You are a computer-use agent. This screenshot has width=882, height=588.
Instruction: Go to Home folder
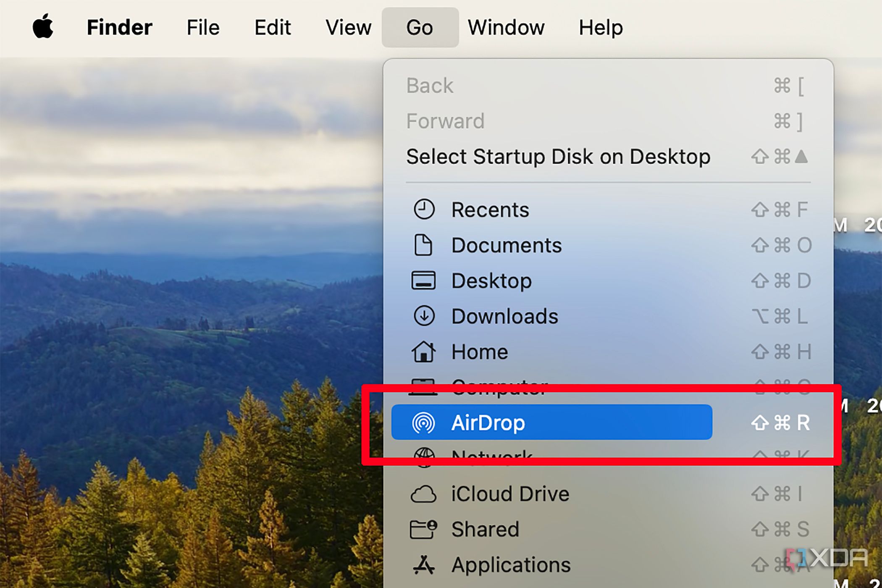pyautogui.click(x=608, y=351)
